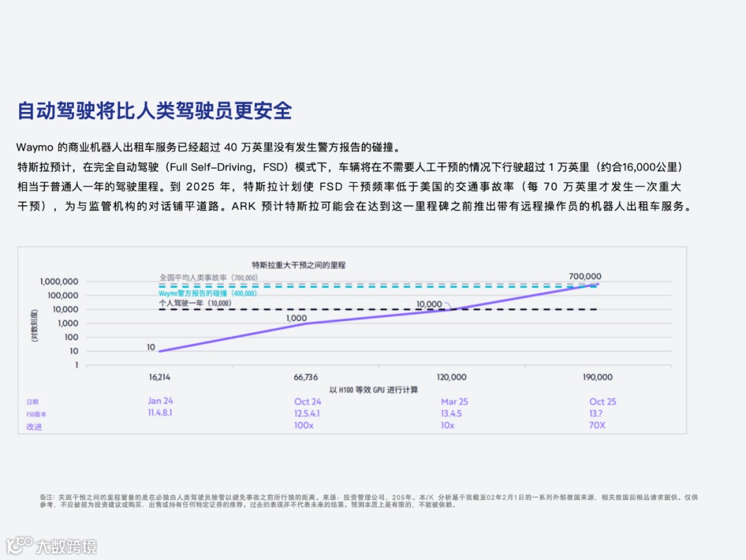Click chart title 特斯拉重大干预之间的里程
The image size is (746, 560).
[x=299, y=265]
